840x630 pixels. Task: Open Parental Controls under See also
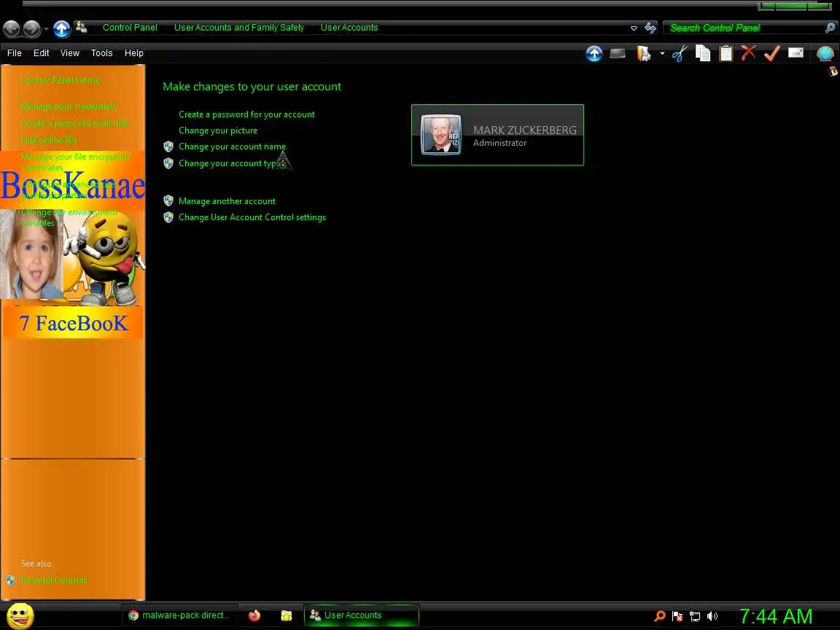click(54, 580)
